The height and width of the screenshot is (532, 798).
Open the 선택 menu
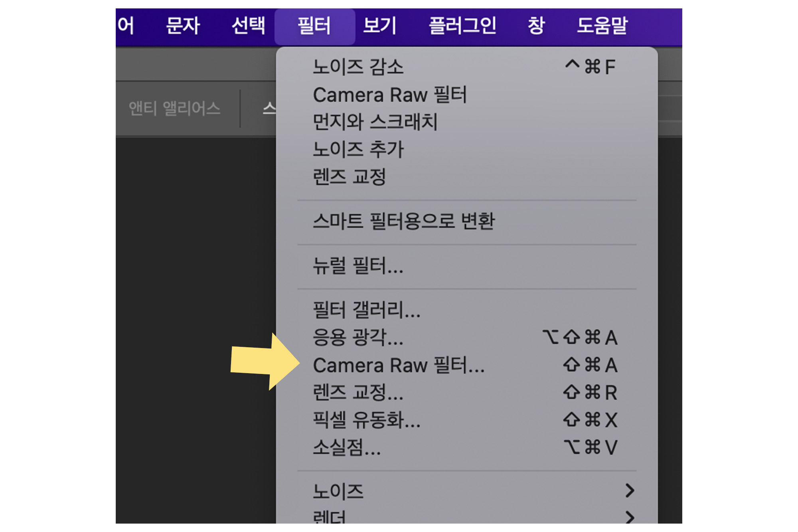point(248,26)
